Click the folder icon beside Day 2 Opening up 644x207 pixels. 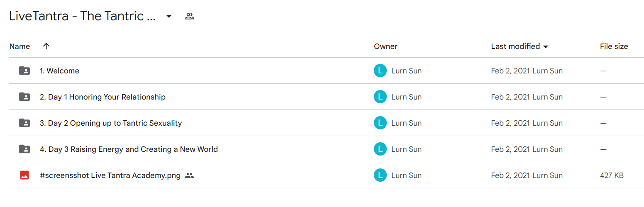click(24, 123)
